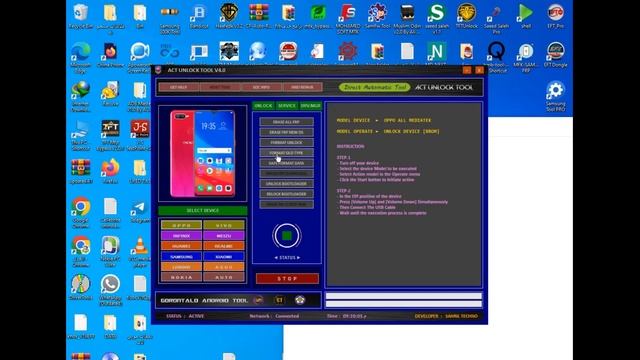
Task: Click FORMAT UNLOCK operation
Action: point(287,142)
